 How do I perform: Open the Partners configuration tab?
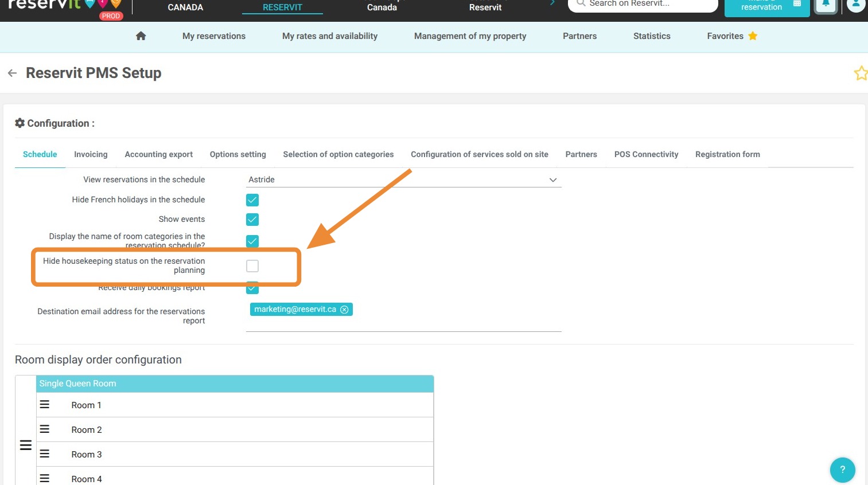click(581, 154)
